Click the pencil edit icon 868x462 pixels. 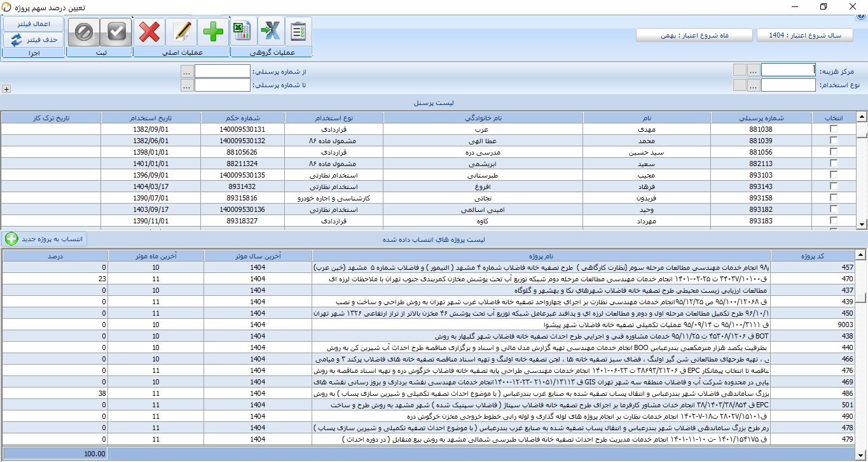click(x=182, y=31)
